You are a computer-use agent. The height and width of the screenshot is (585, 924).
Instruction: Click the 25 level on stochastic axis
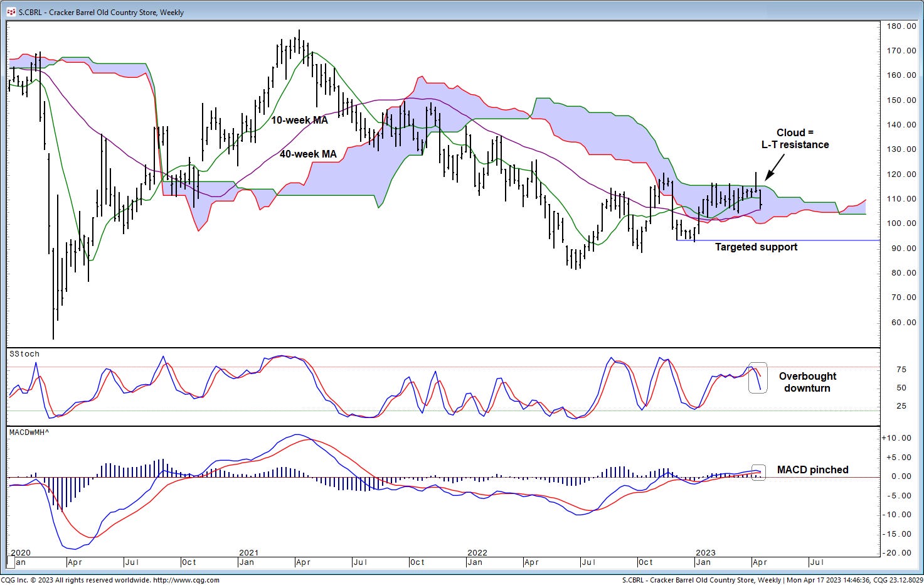(x=901, y=406)
